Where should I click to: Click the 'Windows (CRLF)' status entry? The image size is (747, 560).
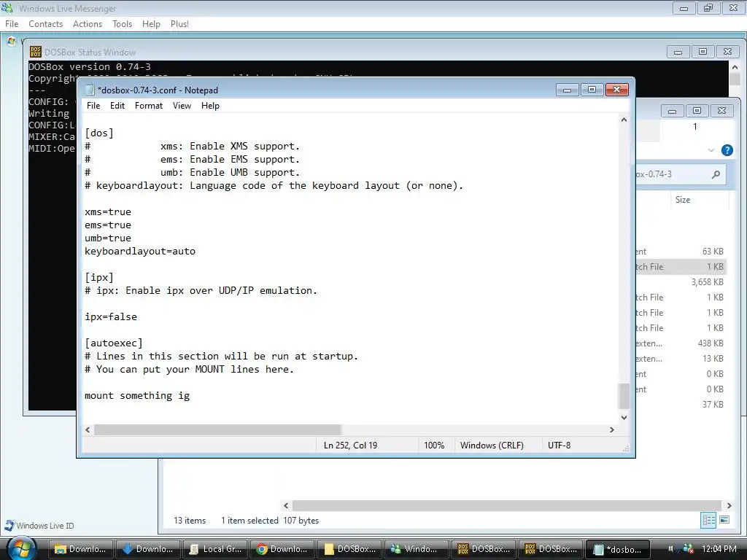tap(492, 446)
